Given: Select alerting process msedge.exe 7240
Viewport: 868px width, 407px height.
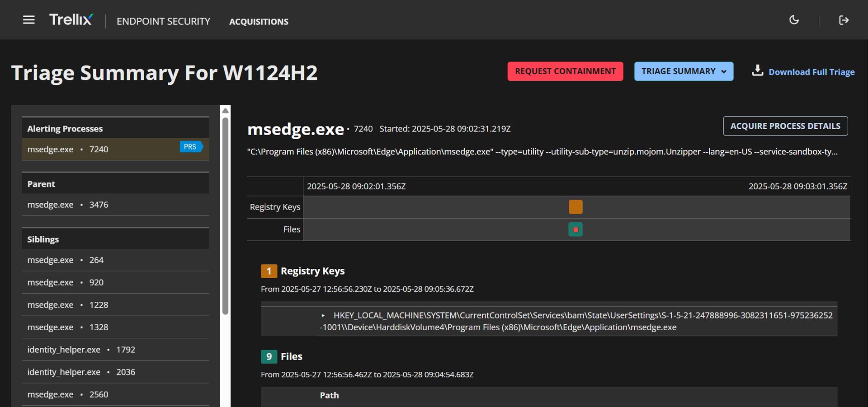Looking at the screenshot, I should click(115, 149).
